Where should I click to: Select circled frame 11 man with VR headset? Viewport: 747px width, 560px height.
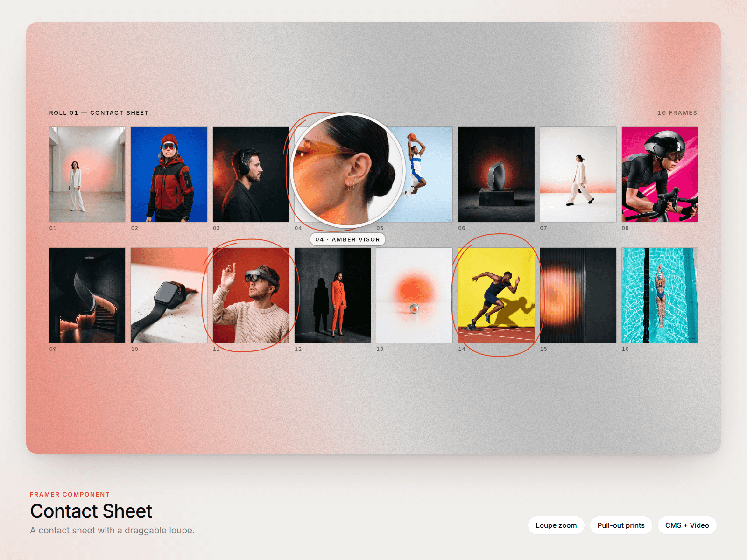point(251,295)
